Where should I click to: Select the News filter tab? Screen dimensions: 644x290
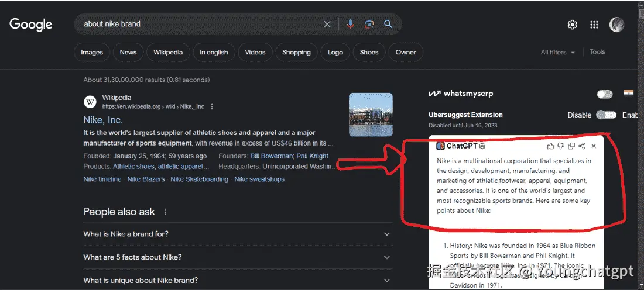[128, 52]
